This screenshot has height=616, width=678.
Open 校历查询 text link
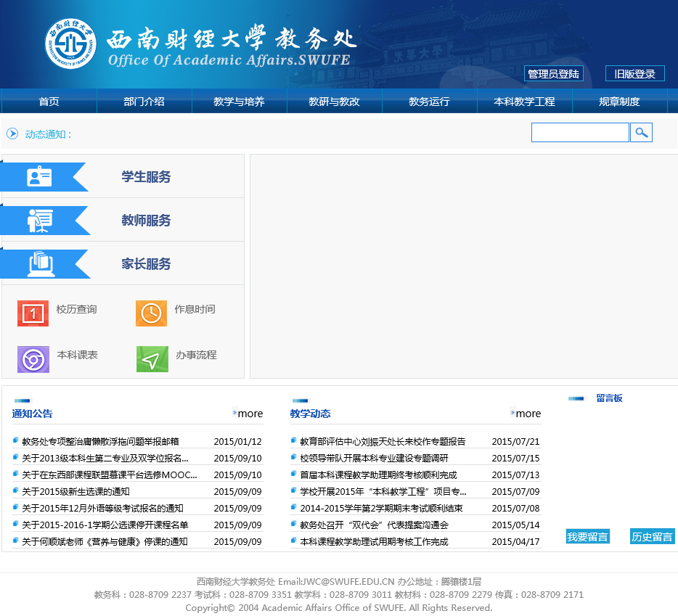76,309
